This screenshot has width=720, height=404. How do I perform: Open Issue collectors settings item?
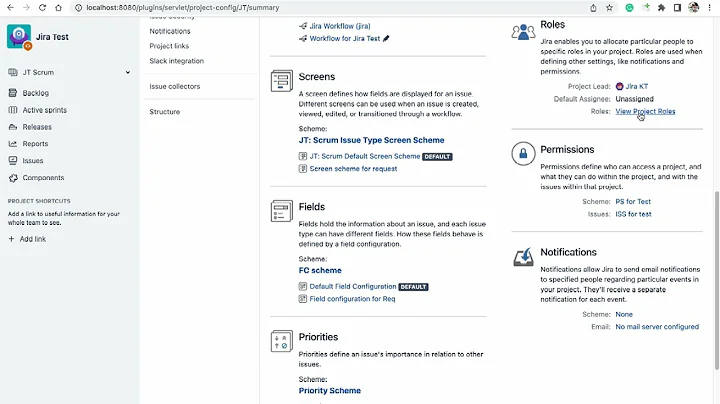pyautogui.click(x=174, y=86)
